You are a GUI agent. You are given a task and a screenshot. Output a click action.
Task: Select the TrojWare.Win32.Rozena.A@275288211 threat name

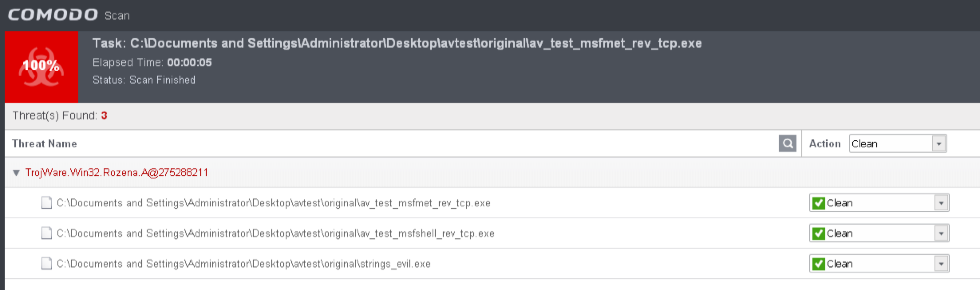pos(117,172)
